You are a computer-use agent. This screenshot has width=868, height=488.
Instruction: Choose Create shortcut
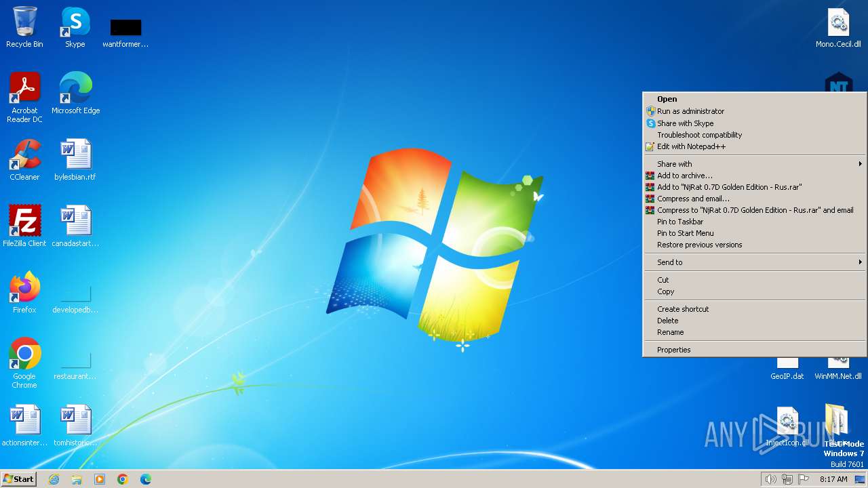pos(754,309)
